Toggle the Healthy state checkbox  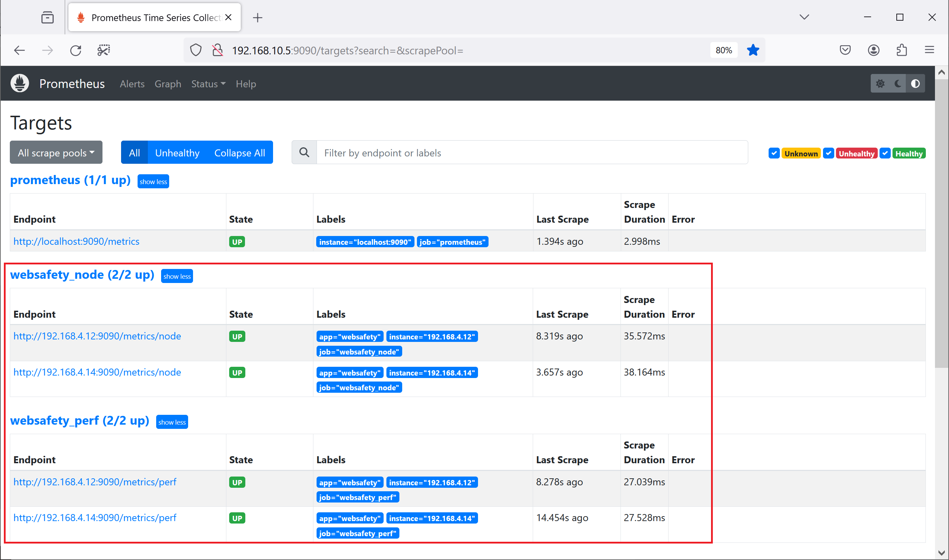(885, 153)
